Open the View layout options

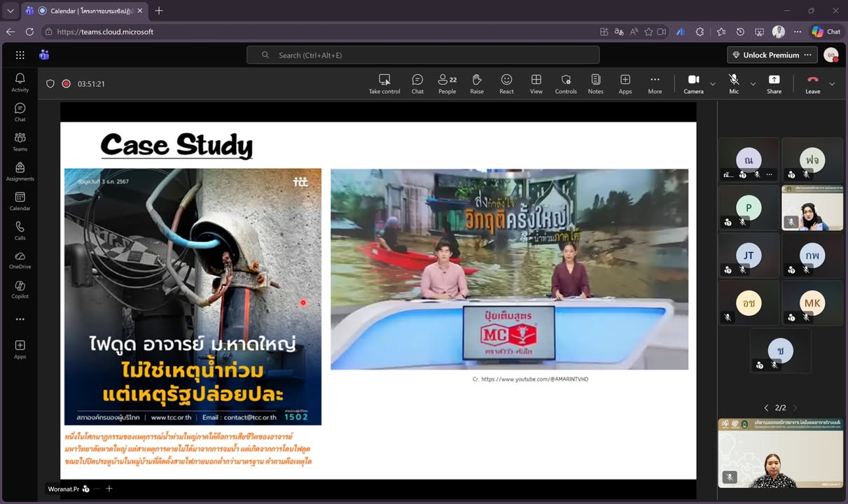[536, 83]
